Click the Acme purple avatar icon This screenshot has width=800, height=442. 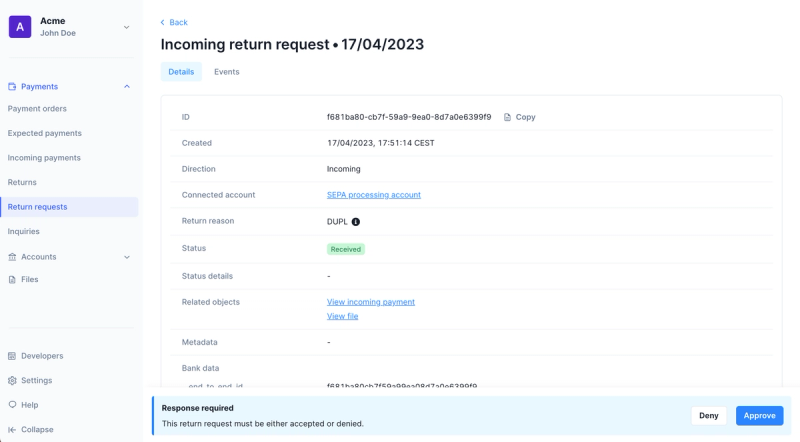[x=20, y=27]
